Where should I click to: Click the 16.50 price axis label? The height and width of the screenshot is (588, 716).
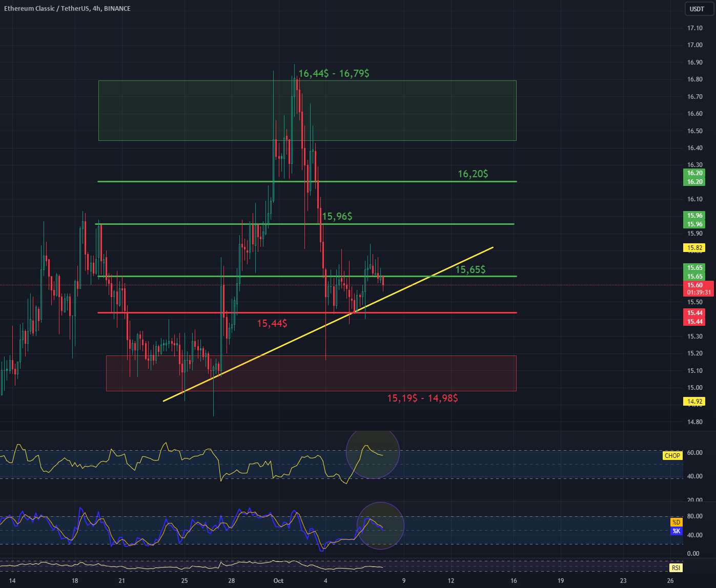click(x=695, y=131)
